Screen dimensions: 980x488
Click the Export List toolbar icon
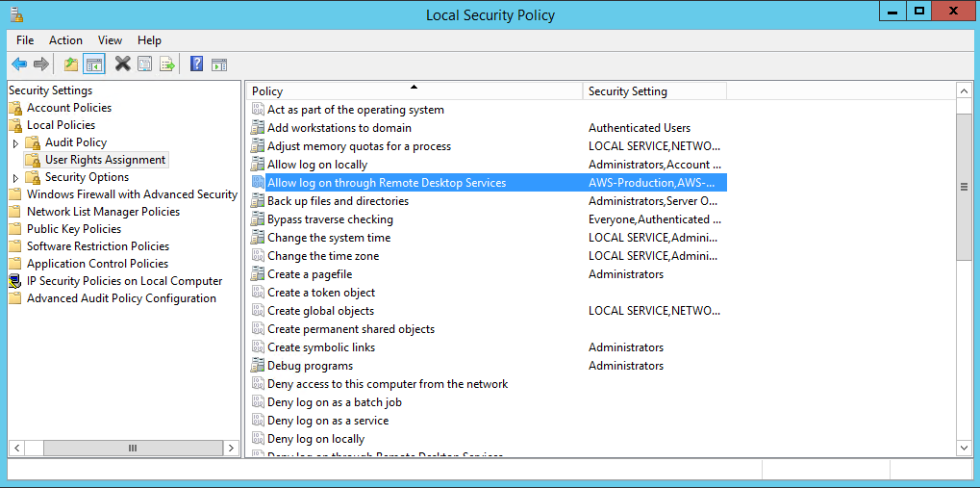tap(167, 64)
